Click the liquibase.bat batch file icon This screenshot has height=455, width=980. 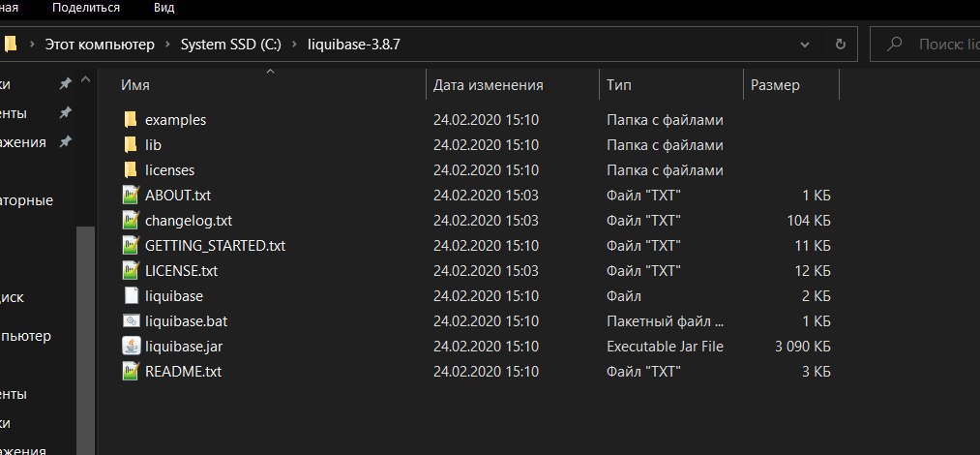tap(131, 321)
